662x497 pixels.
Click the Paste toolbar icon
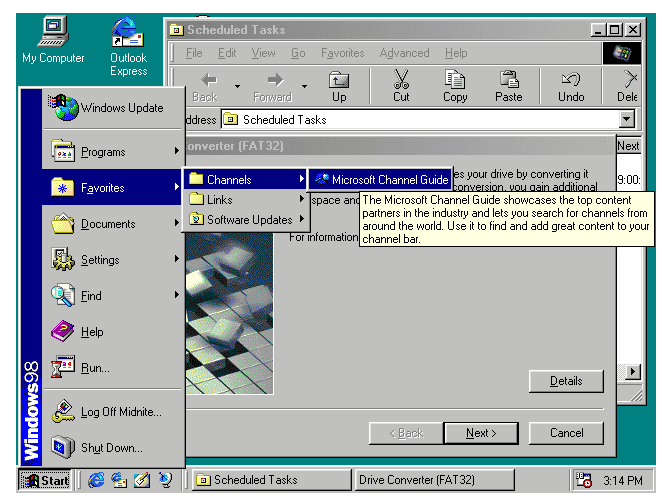click(508, 85)
